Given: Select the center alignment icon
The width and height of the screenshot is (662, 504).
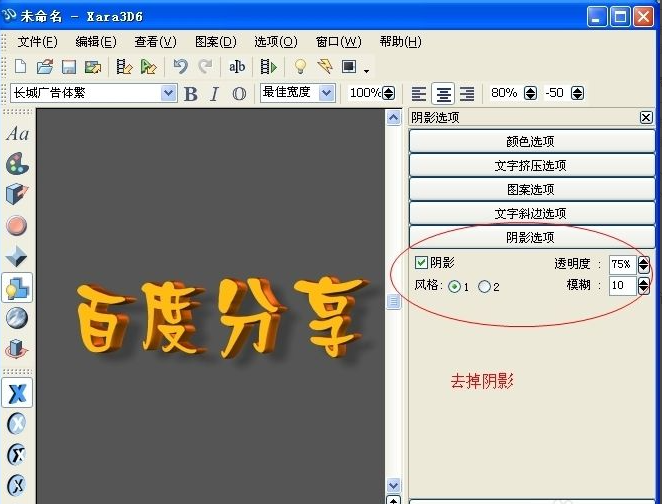Looking at the screenshot, I should (x=443, y=93).
